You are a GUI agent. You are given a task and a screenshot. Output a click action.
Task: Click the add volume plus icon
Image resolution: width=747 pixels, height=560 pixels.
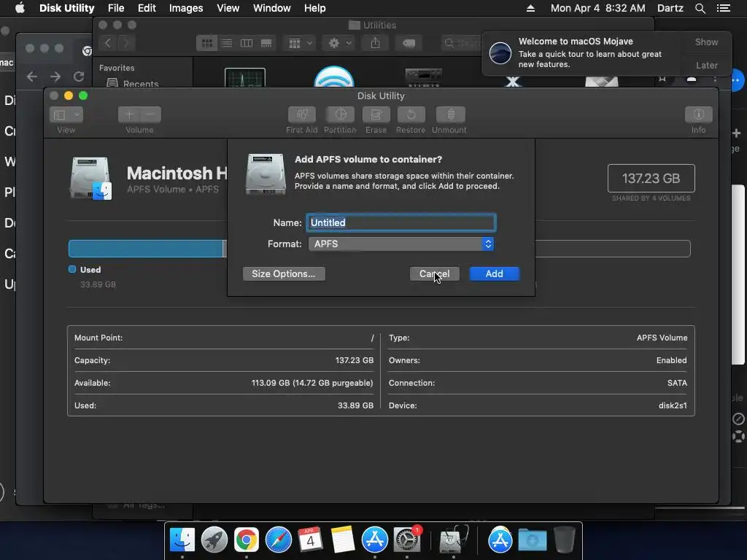coord(129,114)
